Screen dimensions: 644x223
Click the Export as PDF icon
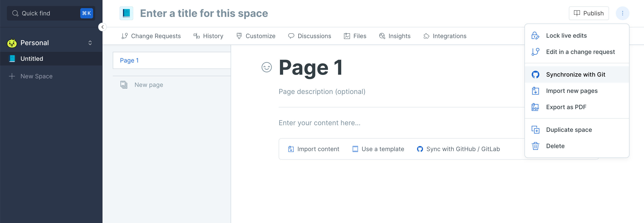click(x=535, y=107)
